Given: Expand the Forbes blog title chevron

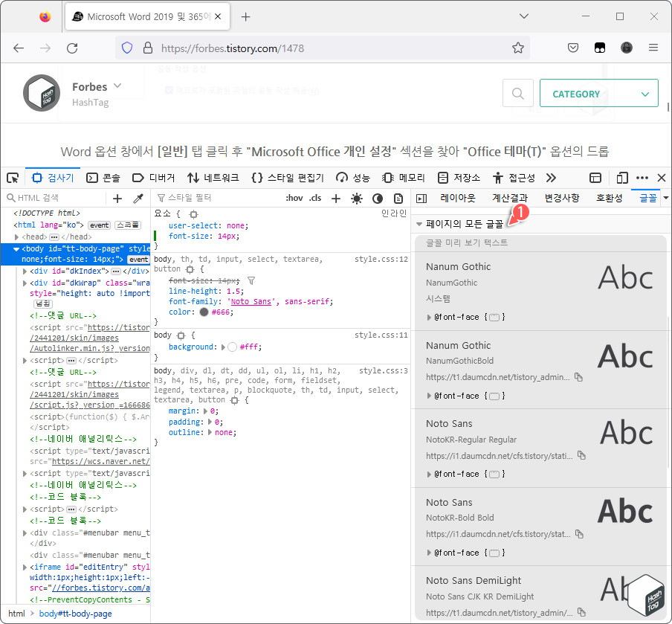Looking at the screenshot, I should [x=117, y=86].
